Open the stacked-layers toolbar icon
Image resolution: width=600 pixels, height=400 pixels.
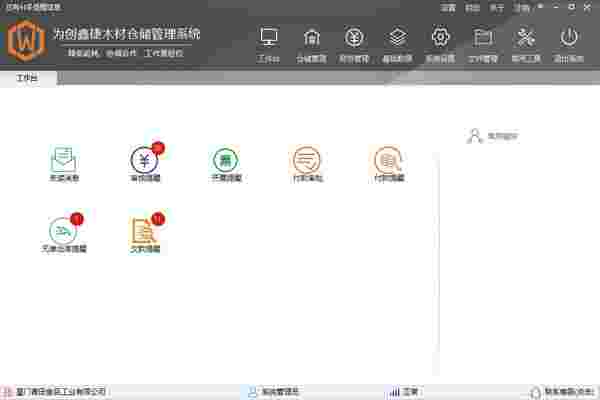[x=397, y=38]
